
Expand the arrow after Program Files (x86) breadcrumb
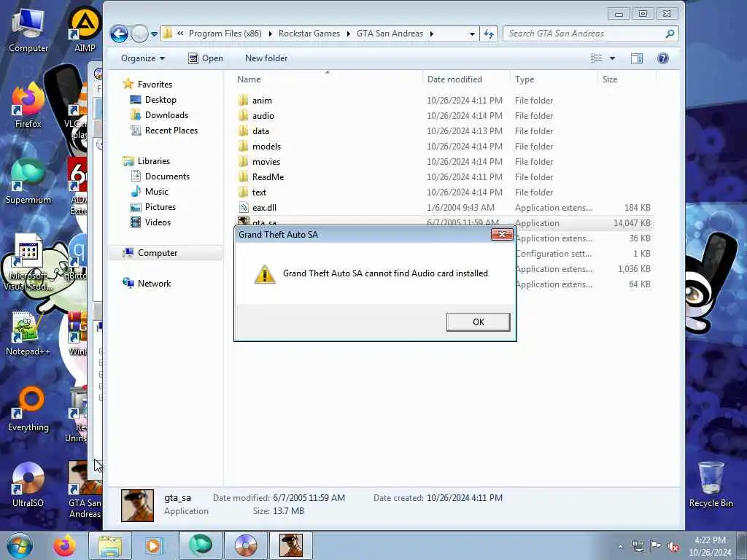click(270, 34)
